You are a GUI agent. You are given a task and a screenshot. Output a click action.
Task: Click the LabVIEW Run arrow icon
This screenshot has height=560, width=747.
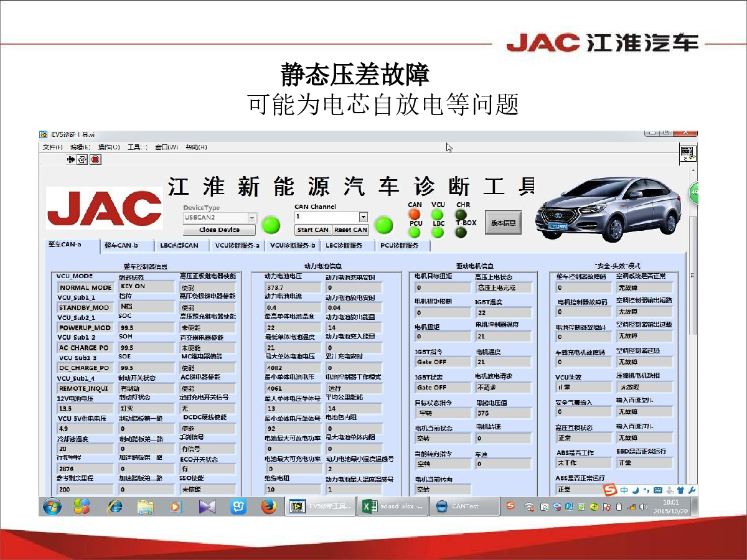tap(71, 159)
